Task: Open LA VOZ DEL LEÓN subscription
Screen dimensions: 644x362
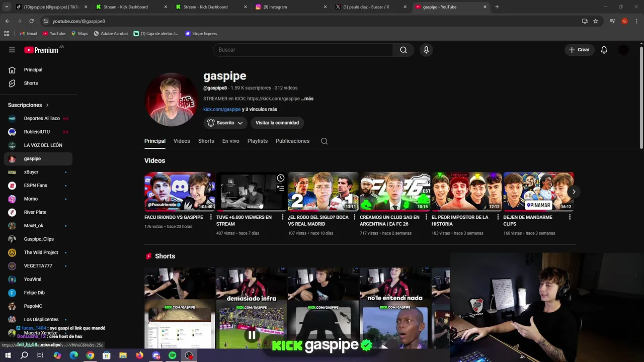Action: click(38, 145)
